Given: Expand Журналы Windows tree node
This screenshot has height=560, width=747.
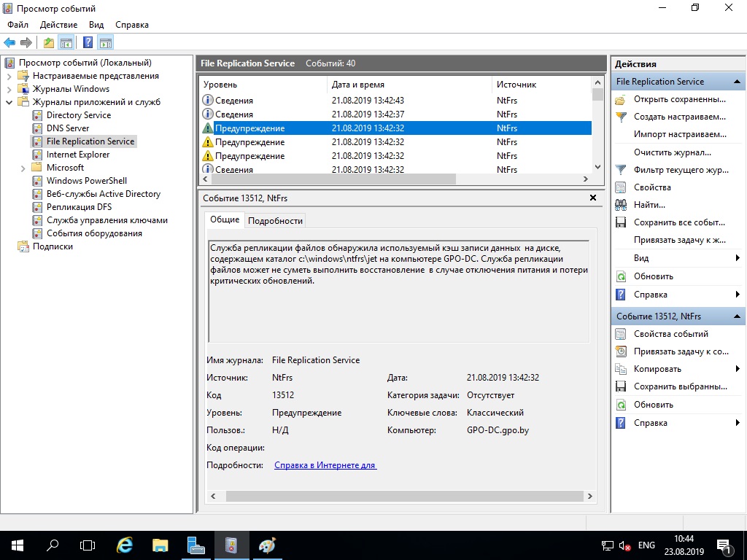Looking at the screenshot, I should [9, 89].
